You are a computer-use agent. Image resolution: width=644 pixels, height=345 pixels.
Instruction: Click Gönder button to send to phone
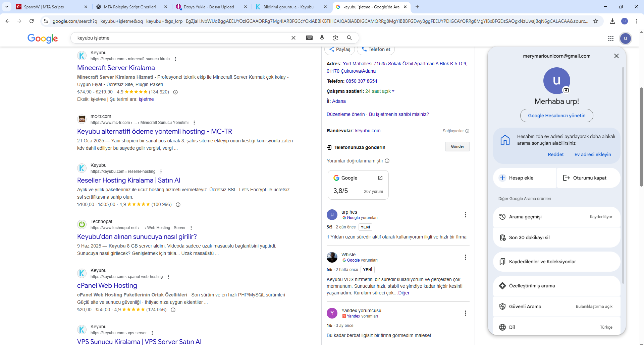pos(458,146)
